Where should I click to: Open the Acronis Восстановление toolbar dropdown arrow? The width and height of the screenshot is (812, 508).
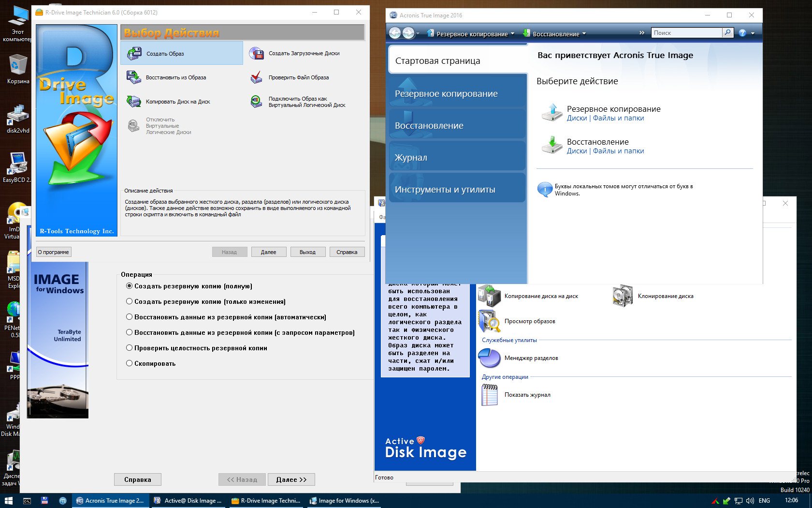click(584, 34)
